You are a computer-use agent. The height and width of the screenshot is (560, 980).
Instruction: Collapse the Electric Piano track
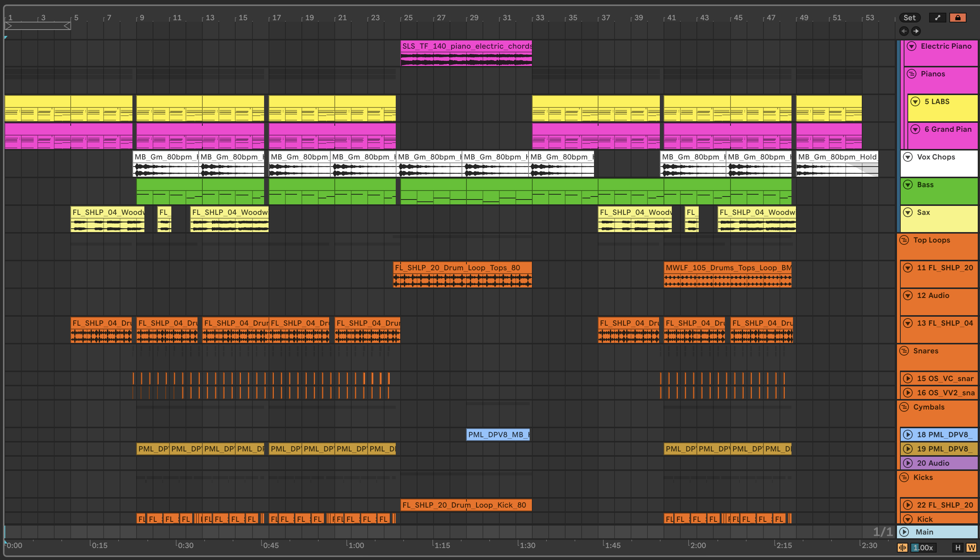point(912,46)
